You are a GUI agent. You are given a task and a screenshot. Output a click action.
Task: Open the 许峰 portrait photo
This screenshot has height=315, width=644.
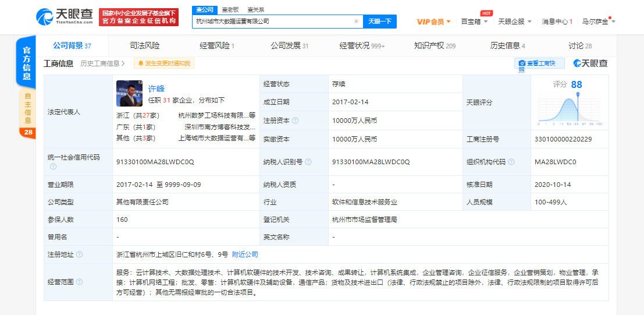129,93
